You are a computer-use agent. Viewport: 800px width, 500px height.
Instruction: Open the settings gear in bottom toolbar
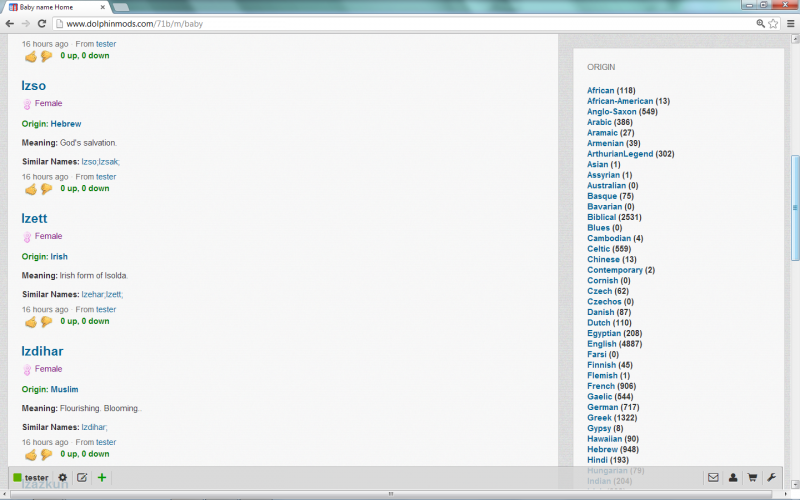click(63, 478)
